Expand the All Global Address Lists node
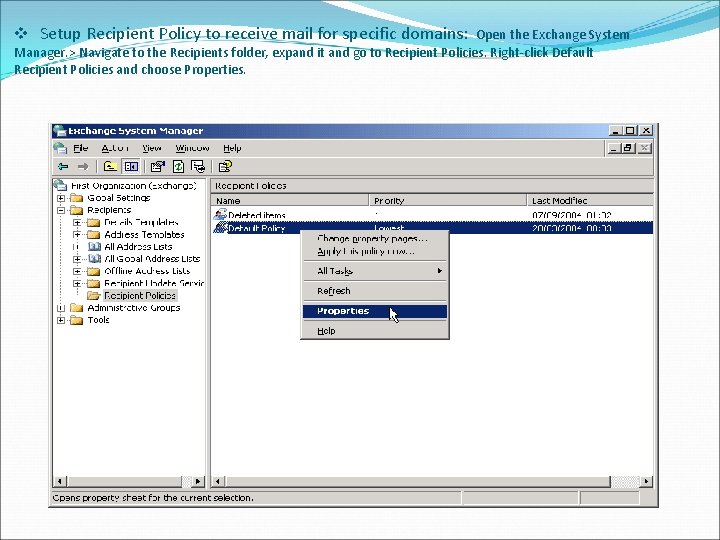This screenshot has height=540, width=720. pyautogui.click(x=77, y=259)
